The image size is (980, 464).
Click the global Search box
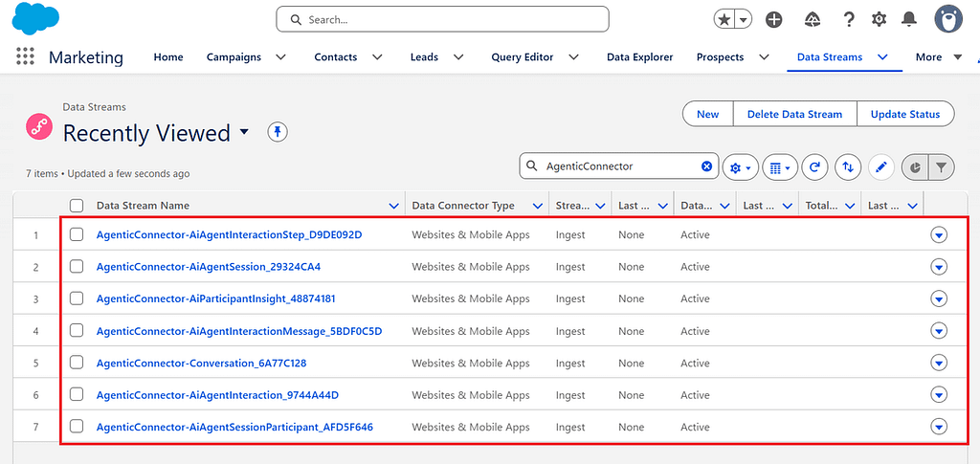442,19
